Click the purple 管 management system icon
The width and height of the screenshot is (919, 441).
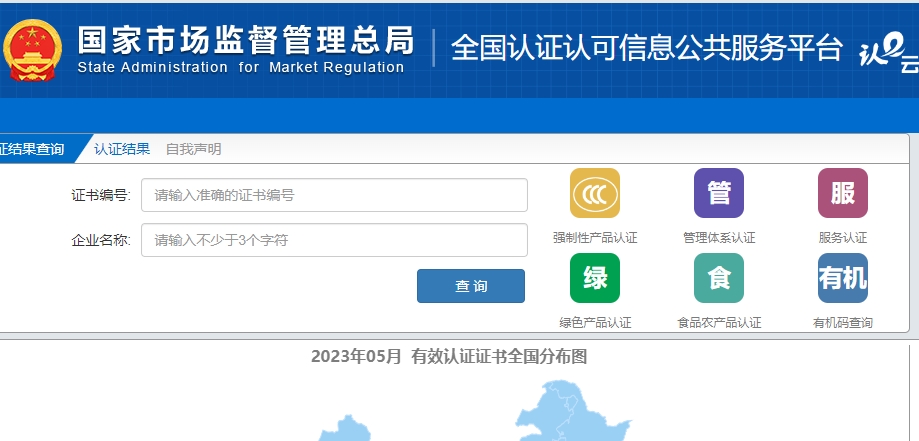[x=719, y=193]
